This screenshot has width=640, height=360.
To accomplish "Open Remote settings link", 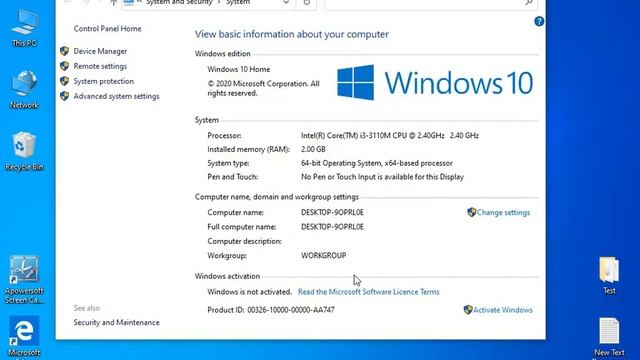I will click(x=100, y=66).
